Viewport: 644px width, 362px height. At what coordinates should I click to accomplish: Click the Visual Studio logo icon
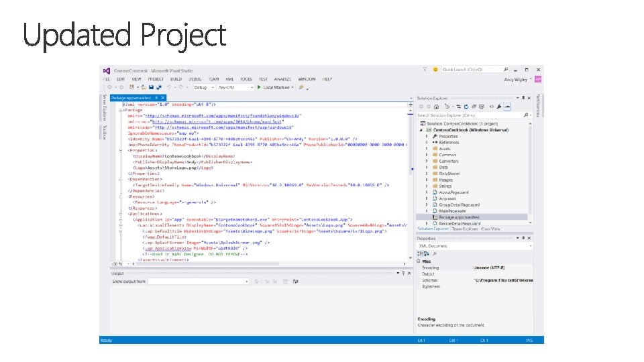pos(107,70)
